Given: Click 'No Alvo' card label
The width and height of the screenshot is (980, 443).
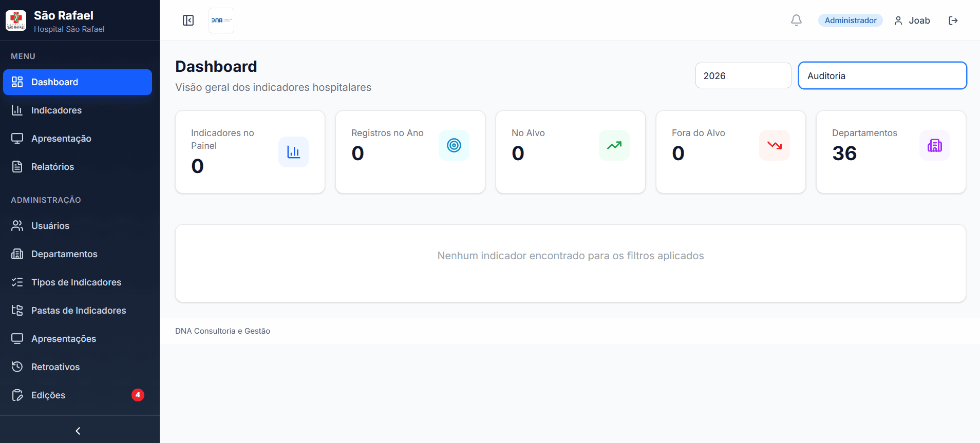Looking at the screenshot, I should tap(528, 133).
